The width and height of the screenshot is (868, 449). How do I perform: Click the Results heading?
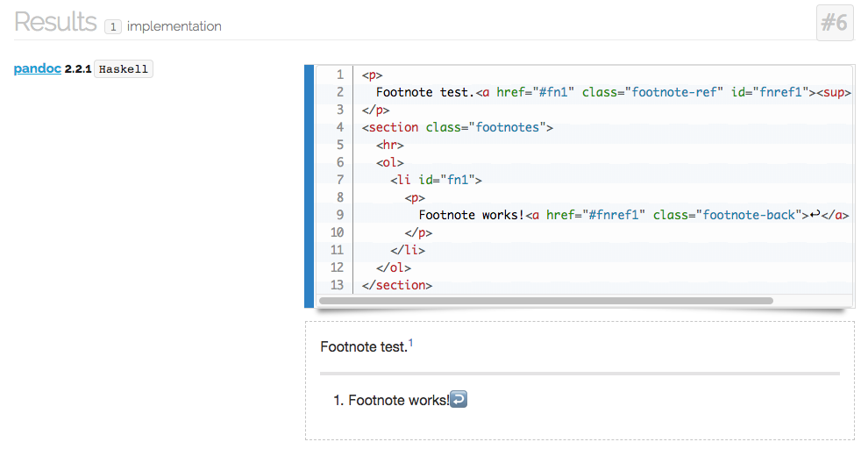point(55,22)
